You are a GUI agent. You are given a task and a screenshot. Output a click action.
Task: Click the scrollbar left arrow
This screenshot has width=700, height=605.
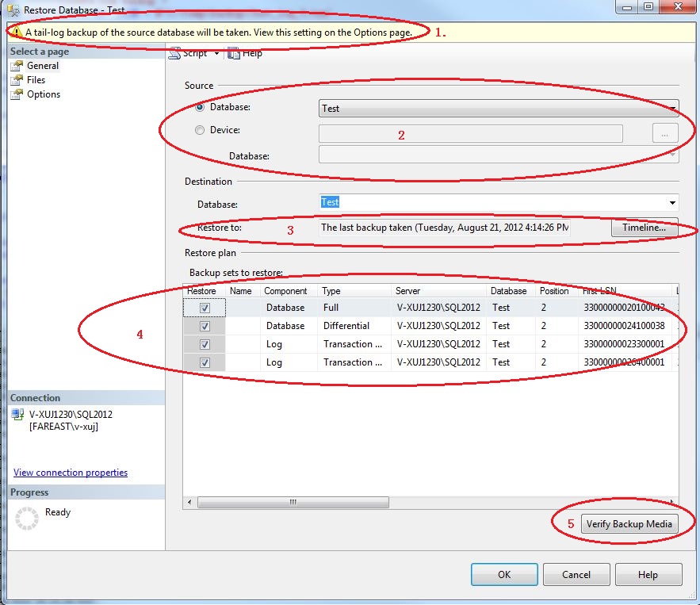point(189,502)
